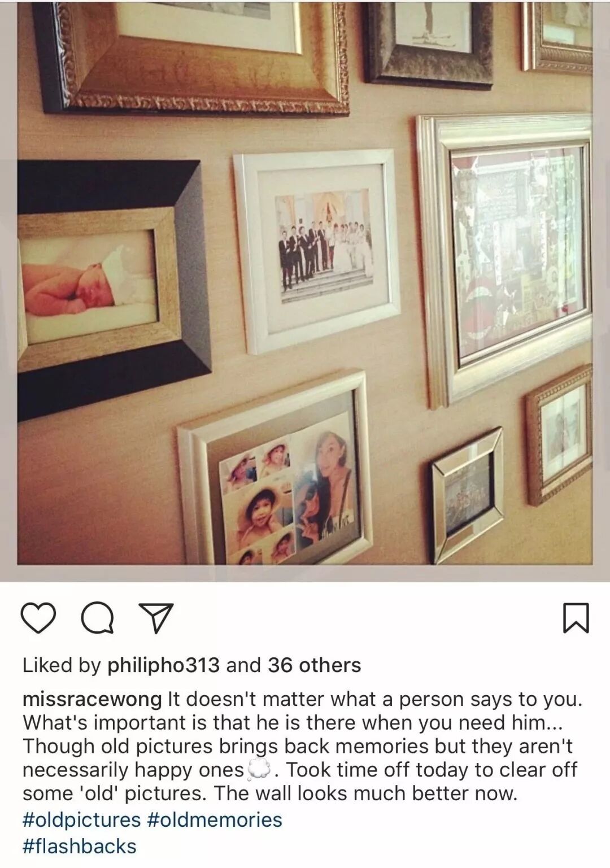Open the #oldpictures hashtag
610x868 pixels.
pos(81,820)
